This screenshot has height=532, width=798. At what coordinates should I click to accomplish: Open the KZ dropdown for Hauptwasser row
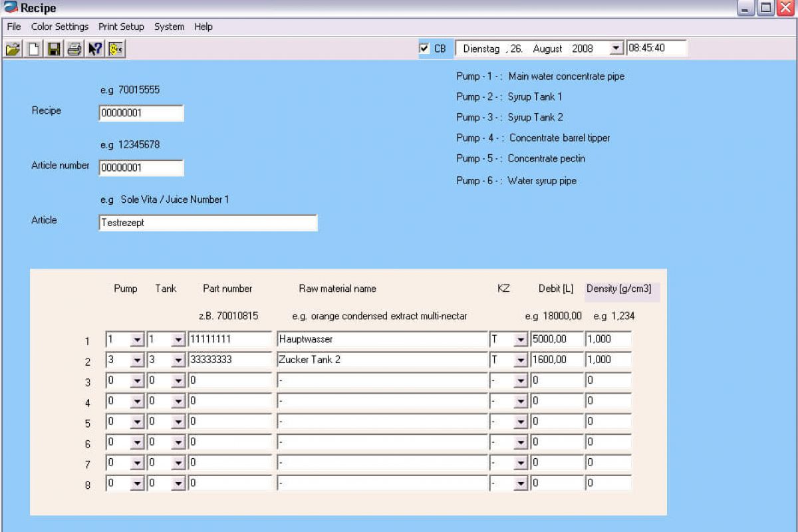(x=520, y=340)
